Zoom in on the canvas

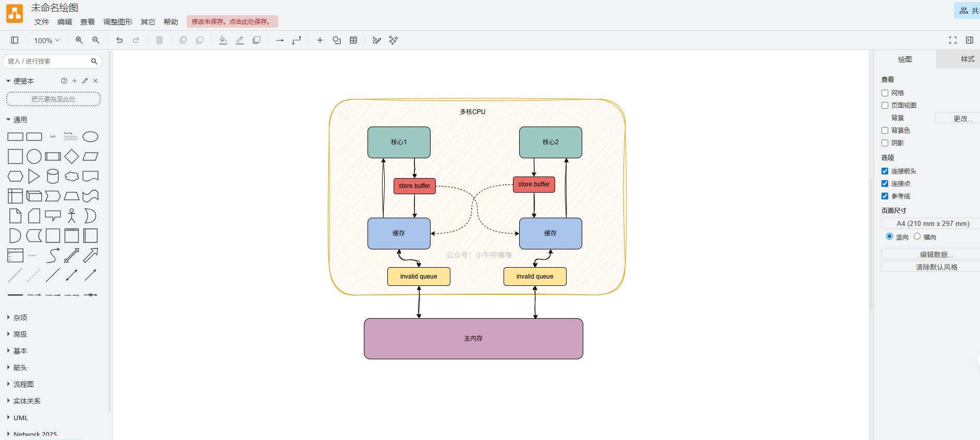(79, 40)
